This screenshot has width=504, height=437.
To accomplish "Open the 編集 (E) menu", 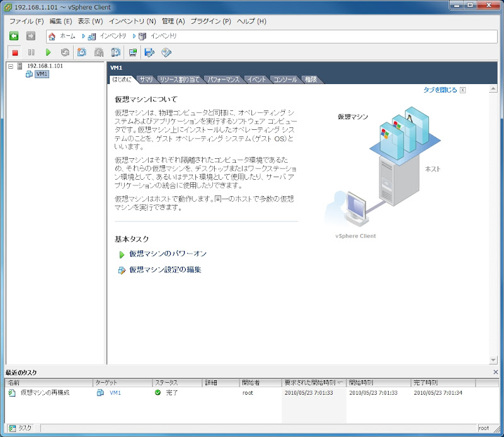I will tap(60, 21).
